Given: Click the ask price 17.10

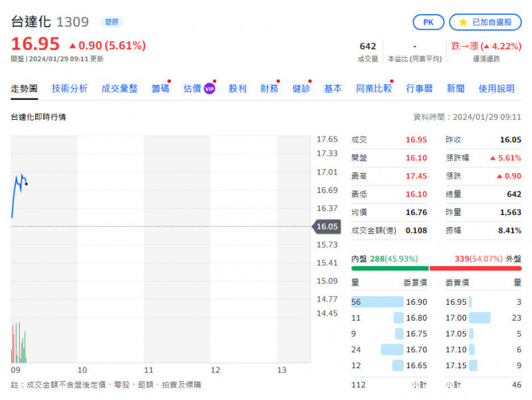Looking at the screenshot, I should 456,349.
